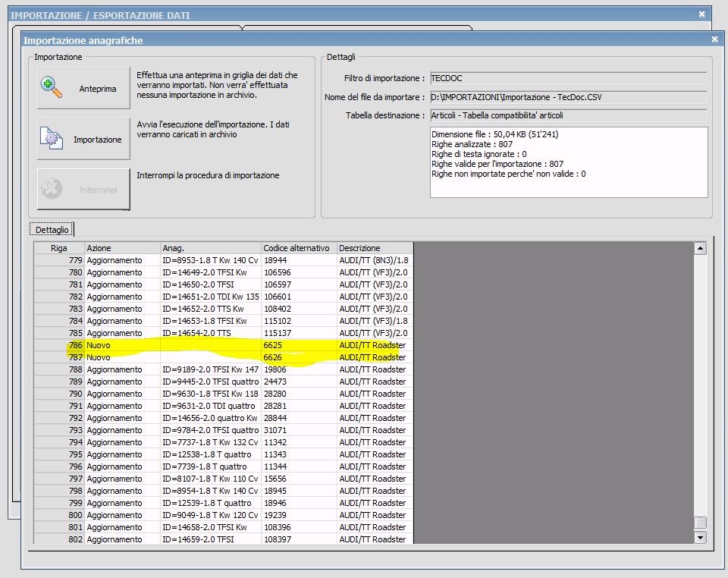Click the X icon on Interrompi

[x=52, y=188]
